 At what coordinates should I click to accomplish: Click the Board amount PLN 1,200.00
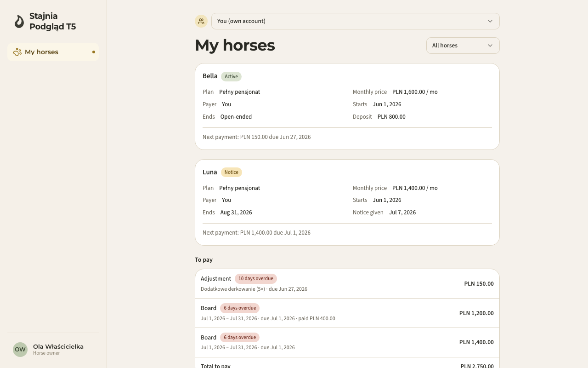coord(476,313)
